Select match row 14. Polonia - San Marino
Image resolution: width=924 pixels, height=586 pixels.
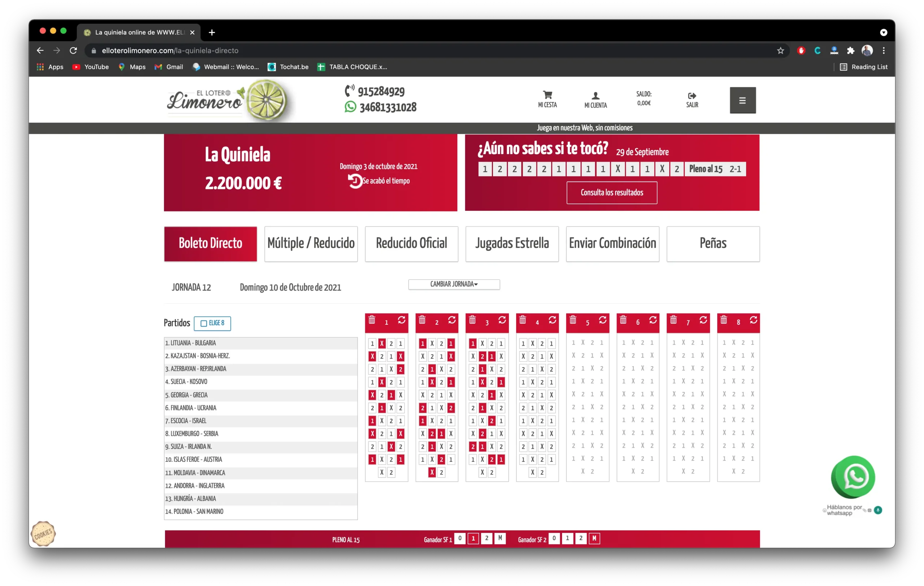[x=261, y=511]
